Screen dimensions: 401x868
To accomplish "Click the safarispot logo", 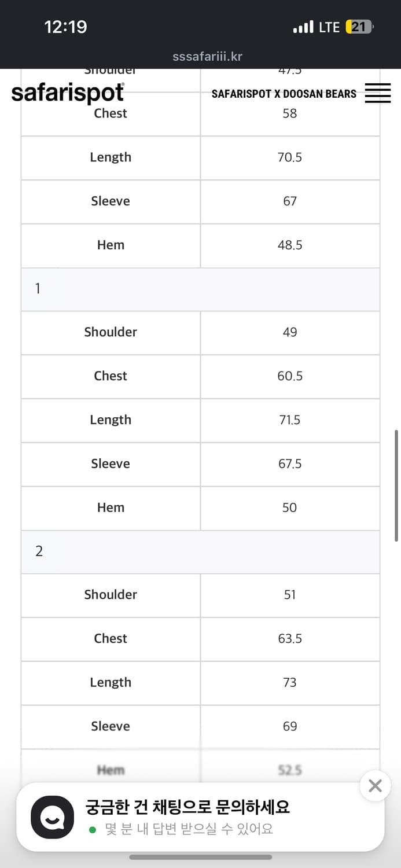I will coord(68,93).
